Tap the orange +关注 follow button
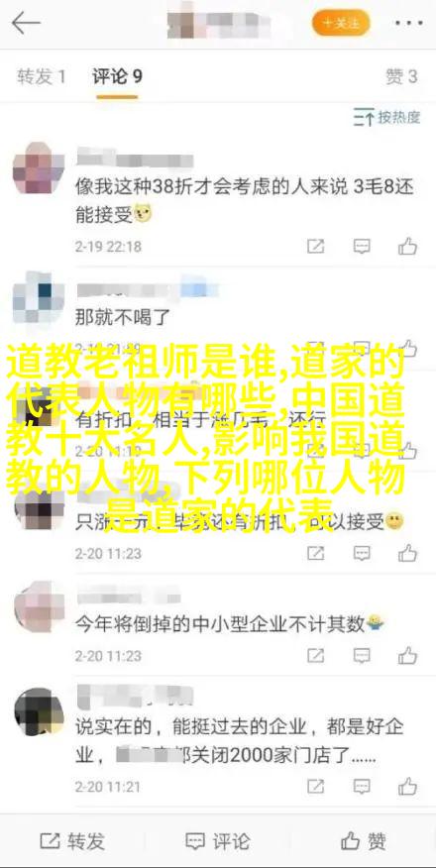436x868 pixels. point(341,23)
